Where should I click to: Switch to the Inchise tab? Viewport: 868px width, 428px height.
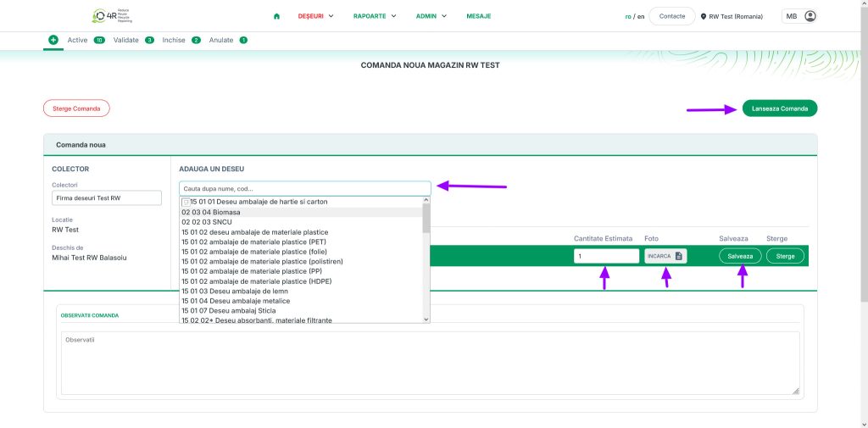tap(174, 40)
